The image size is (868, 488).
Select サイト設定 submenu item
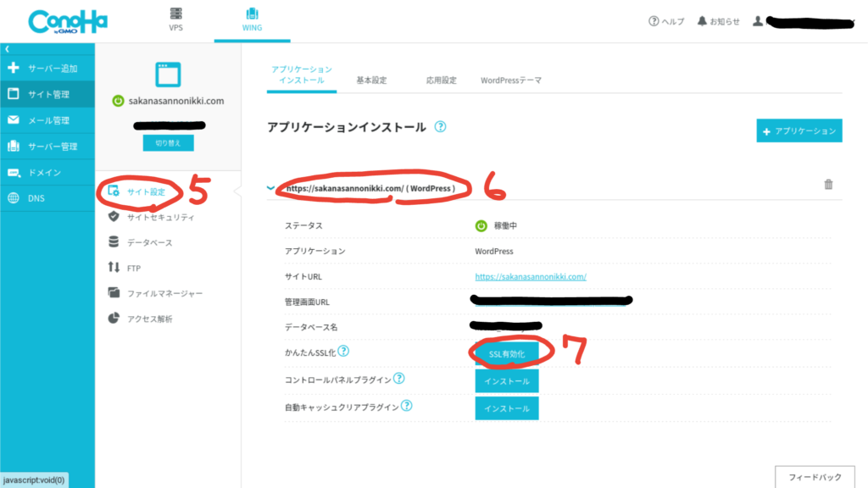tap(146, 191)
